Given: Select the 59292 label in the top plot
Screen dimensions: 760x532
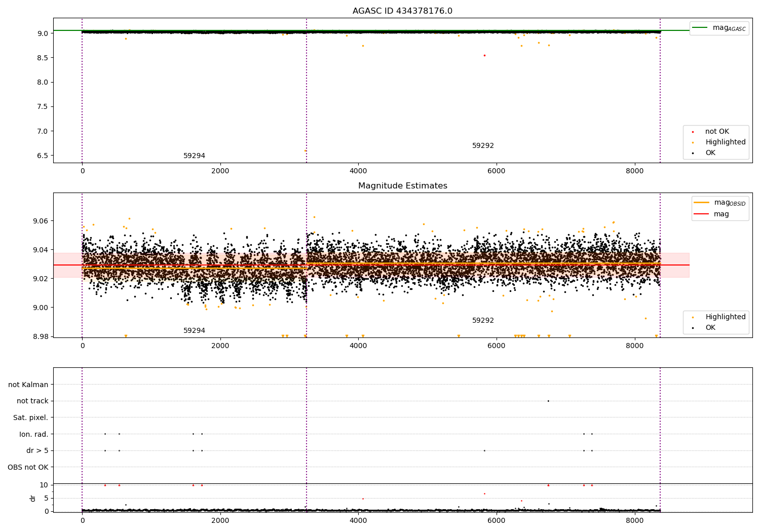Looking at the screenshot, I should (483, 146).
